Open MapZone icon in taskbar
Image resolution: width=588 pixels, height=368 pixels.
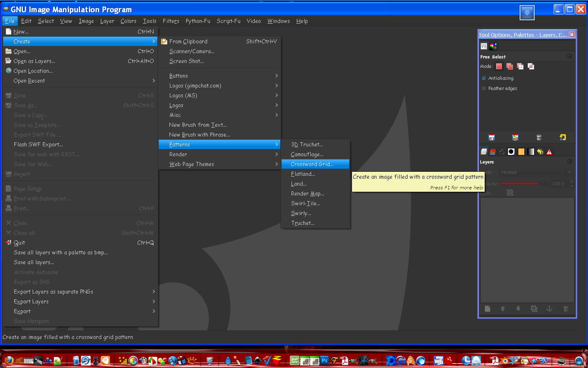coord(294,360)
